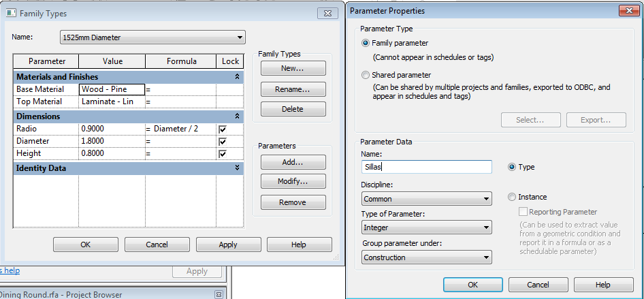Select Family parameter radio button
The image size is (644, 299).
366,43
